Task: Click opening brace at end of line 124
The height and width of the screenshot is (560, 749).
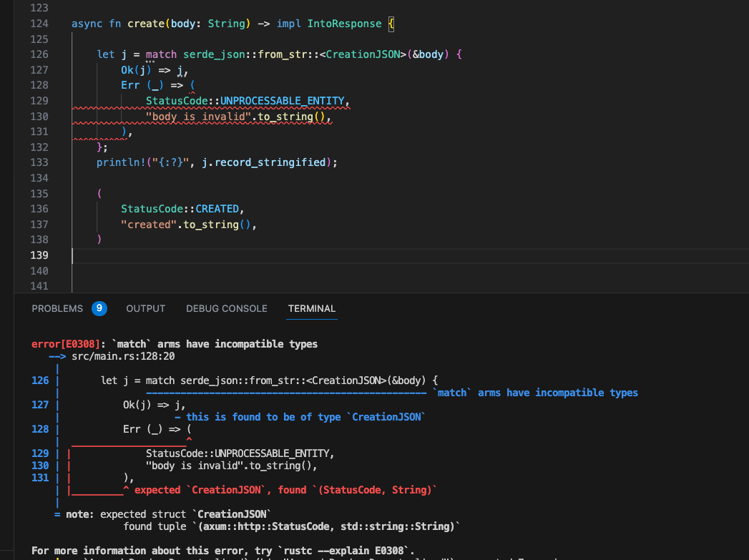Action: (x=391, y=24)
